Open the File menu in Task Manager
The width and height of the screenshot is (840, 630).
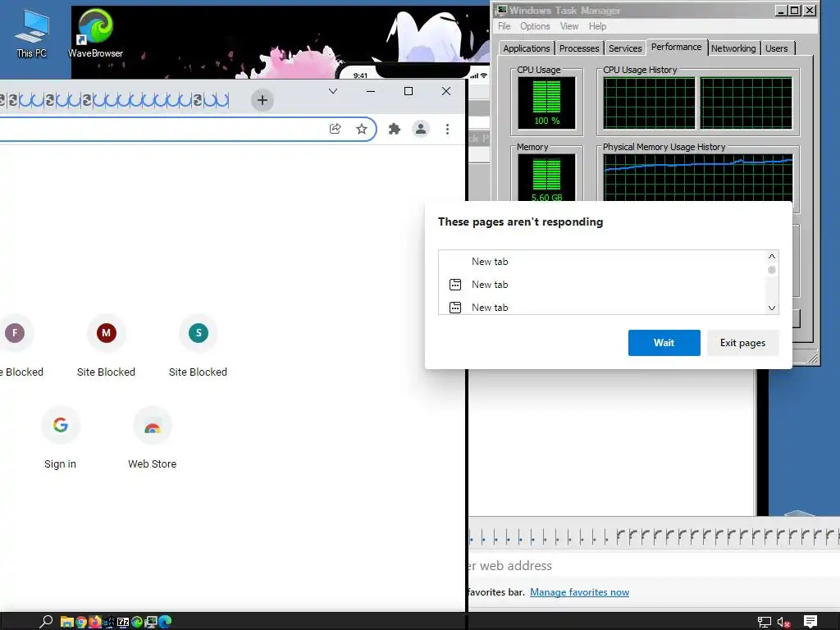point(504,26)
